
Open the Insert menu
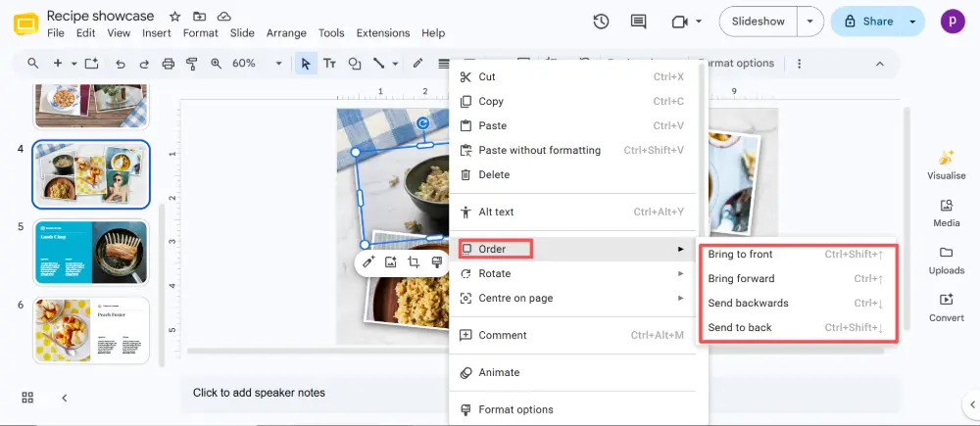pos(156,33)
